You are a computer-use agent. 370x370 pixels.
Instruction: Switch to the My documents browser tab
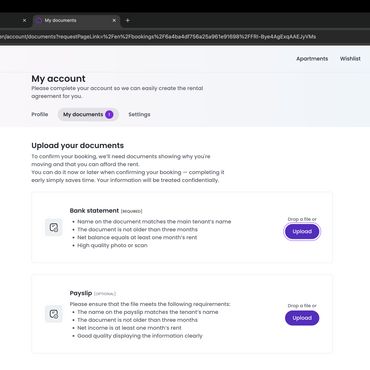(x=77, y=20)
